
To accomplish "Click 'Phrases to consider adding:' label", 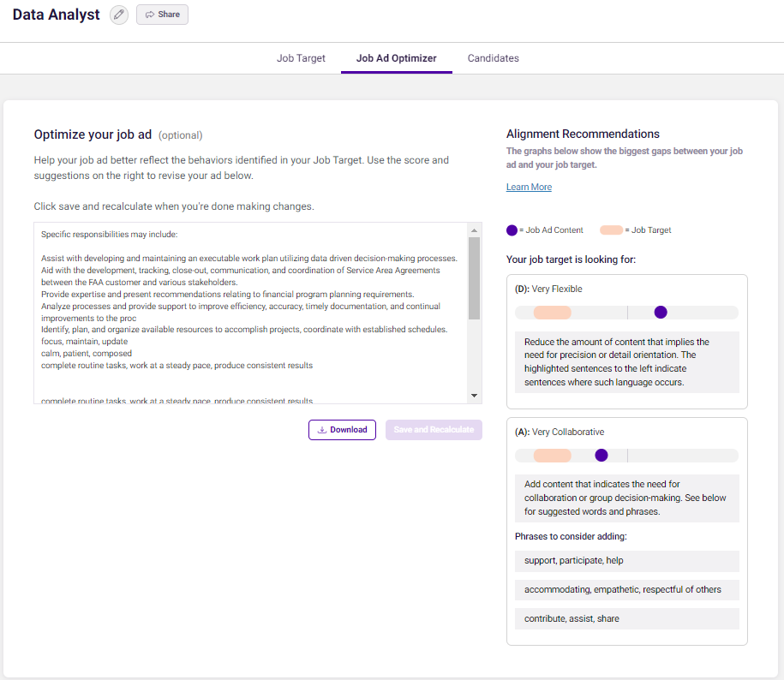I will tap(571, 537).
